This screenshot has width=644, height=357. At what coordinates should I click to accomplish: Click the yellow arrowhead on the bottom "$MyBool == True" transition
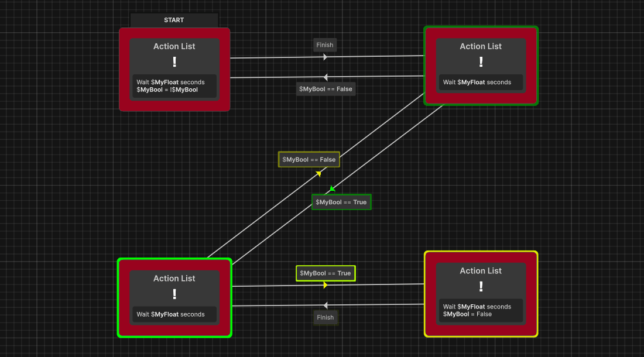325,284
